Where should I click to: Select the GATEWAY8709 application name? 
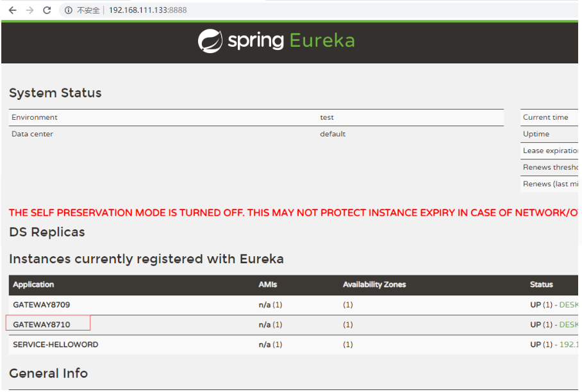[42, 305]
